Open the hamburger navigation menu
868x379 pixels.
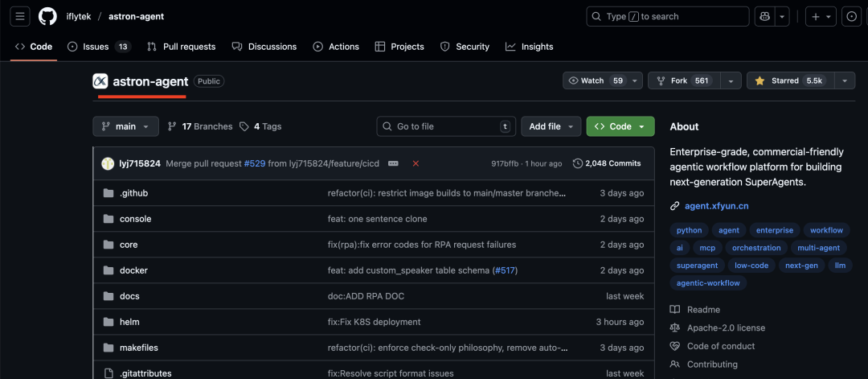pos(21,16)
